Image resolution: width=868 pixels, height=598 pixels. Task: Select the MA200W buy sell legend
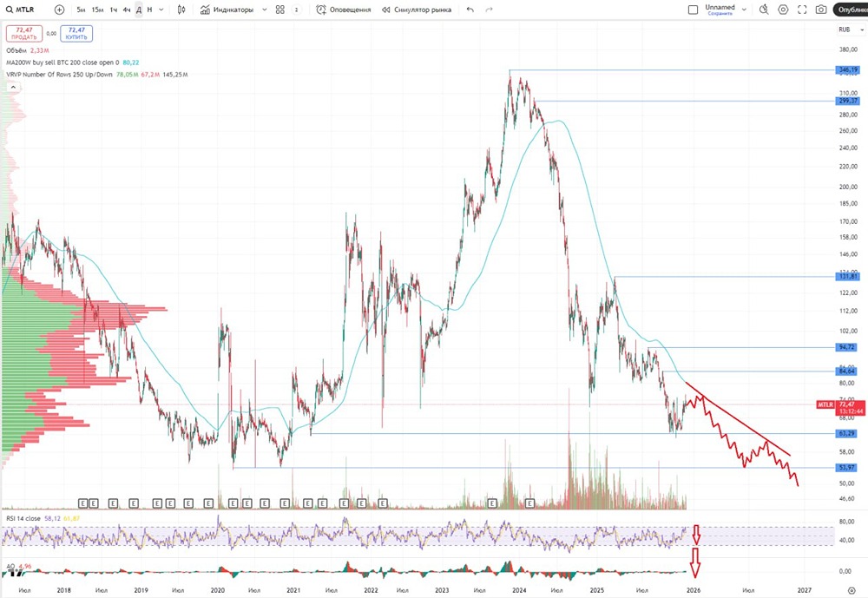(x=73, y=62)
